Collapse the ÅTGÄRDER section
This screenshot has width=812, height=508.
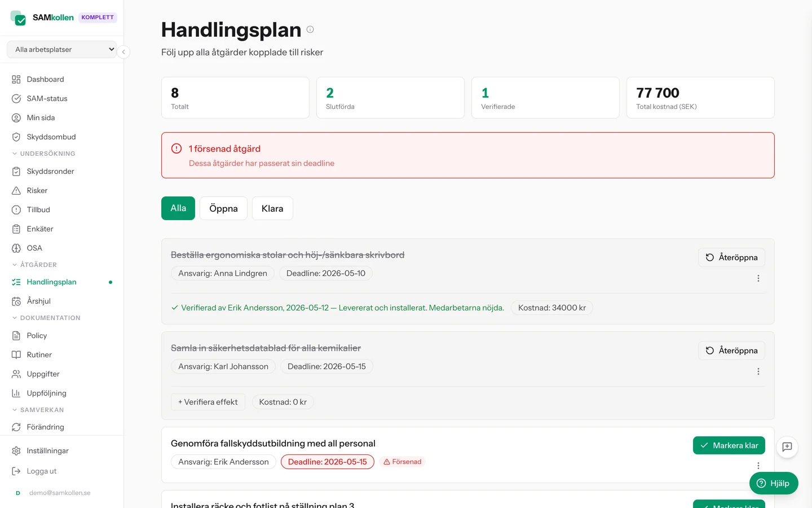tap(34, 265)
